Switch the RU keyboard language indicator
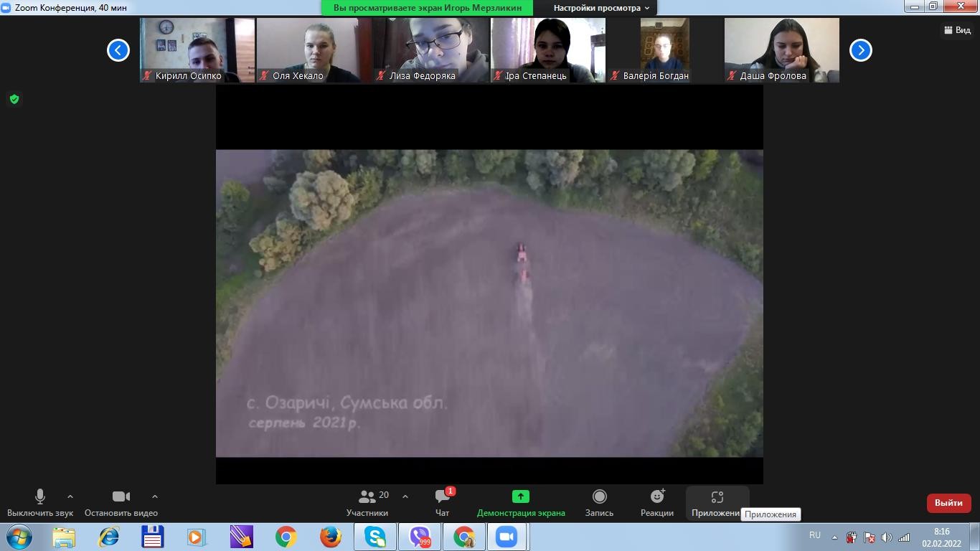Viewport: 980px width, 551px height. click(x=815, y=535)
